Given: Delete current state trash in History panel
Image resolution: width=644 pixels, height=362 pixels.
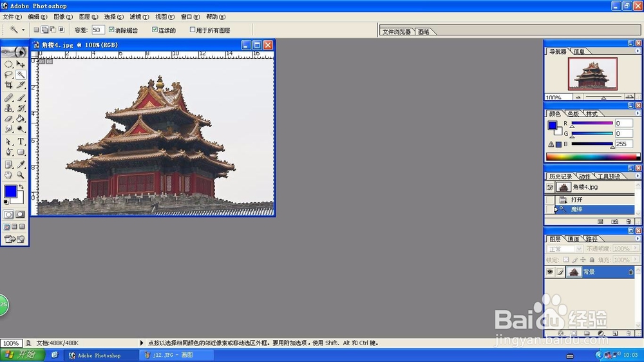Looking at the screenshot, I should (629, 222).
